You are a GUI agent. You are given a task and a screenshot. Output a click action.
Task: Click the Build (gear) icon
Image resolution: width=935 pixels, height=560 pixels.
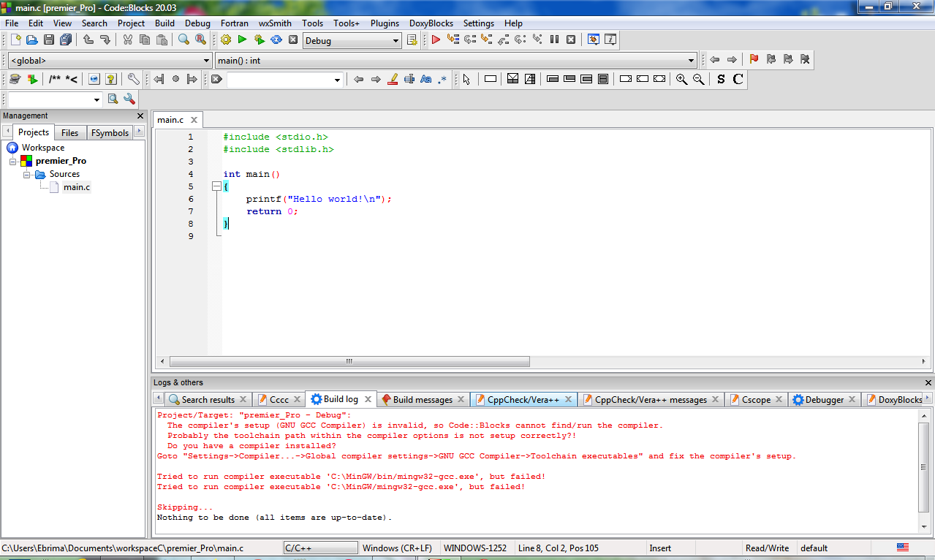pyautogui.click(x=225, y=40)
